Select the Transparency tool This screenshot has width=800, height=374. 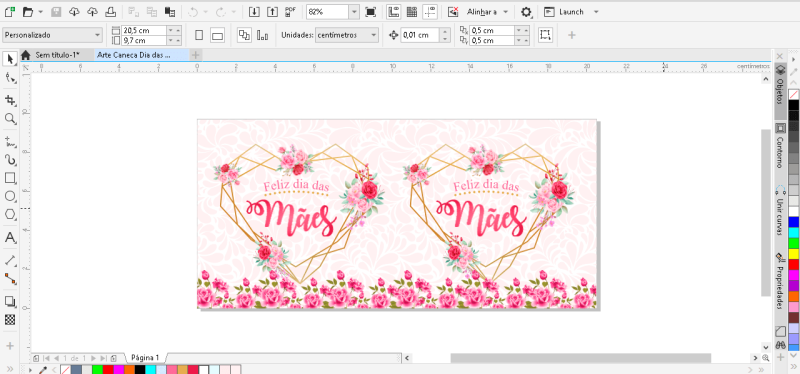pyautogui.click(x=10, y=320)
